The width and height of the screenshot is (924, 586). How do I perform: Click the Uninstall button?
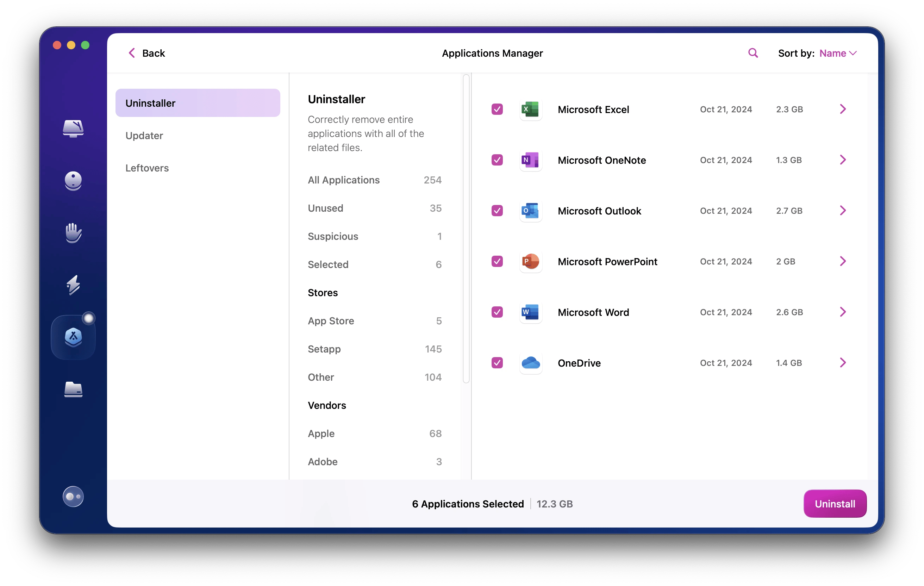coord(835,504)
